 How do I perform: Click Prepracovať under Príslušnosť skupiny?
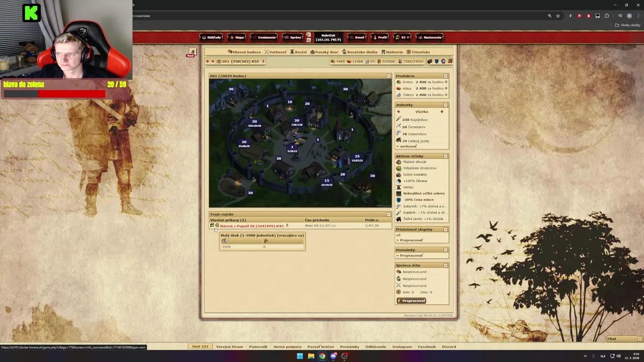click(x=411, y=240)
